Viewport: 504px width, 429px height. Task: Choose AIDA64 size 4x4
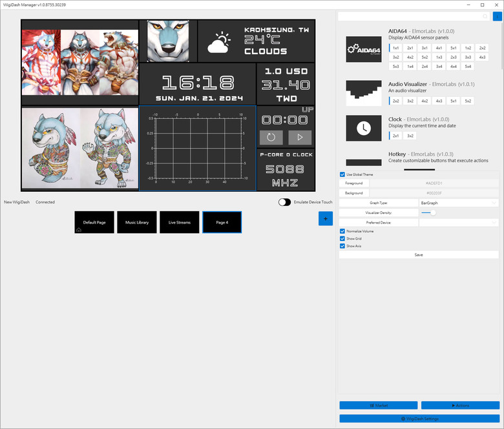point(454,67)
